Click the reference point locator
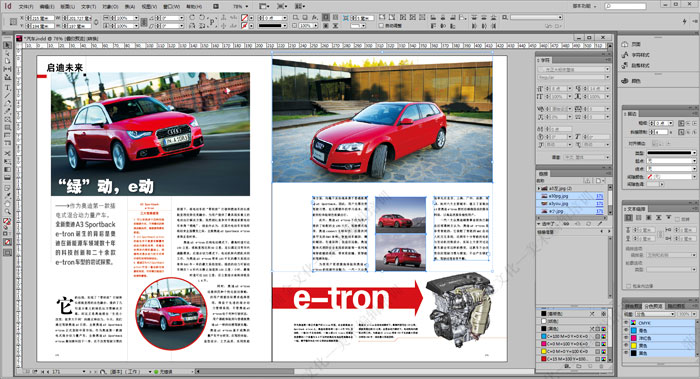The image size is (700, 379). click(13, 21)
